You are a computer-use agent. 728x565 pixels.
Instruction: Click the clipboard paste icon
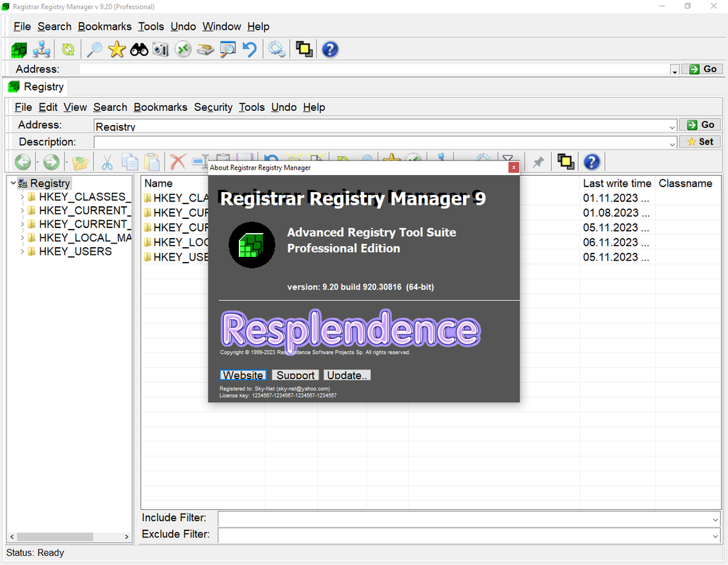click(x=152, y=162)
